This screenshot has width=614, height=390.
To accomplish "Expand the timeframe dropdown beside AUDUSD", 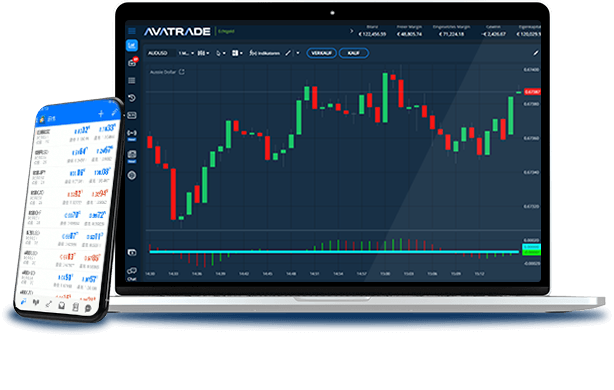I will tap(186, 53).
